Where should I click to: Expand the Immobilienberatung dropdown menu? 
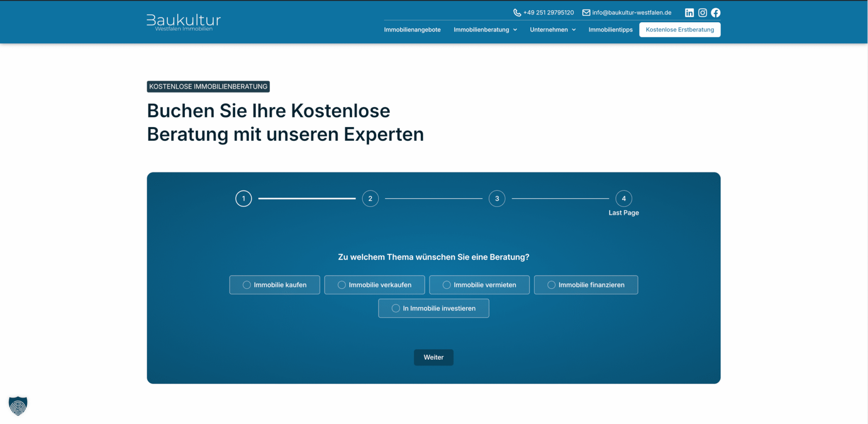[485, 30]
